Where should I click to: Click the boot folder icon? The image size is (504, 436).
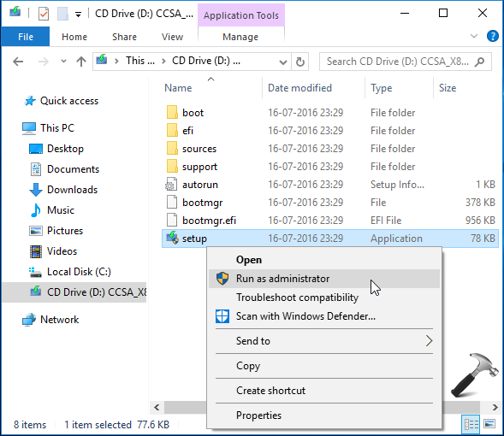(x=172, y=112)
